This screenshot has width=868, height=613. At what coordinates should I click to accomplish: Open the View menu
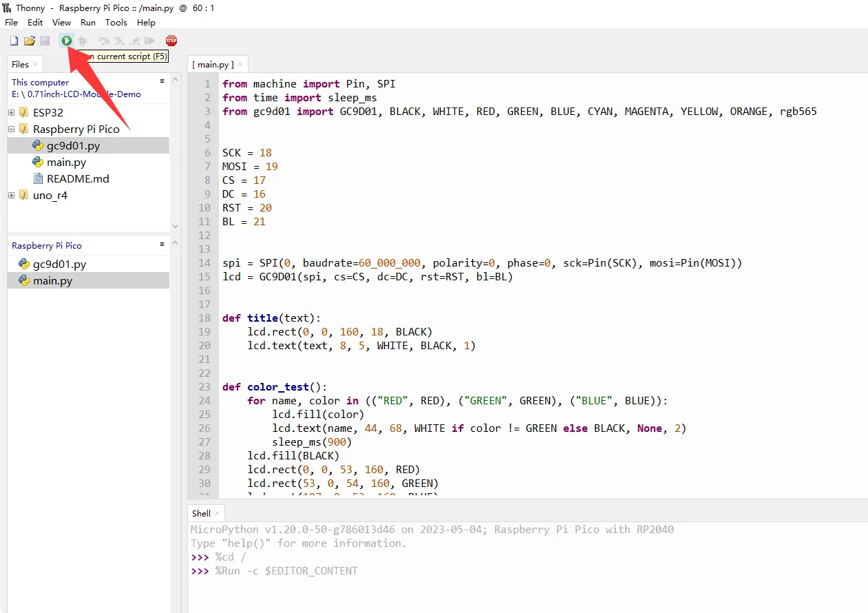point(61,22)
